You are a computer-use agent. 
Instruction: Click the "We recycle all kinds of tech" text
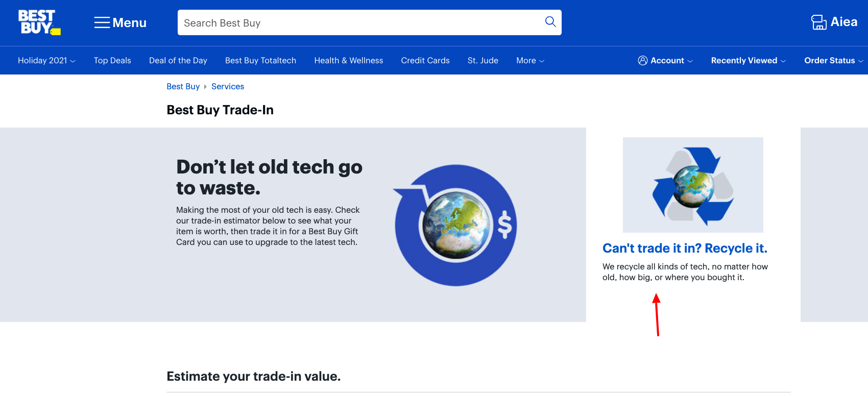tap(685, 272)
